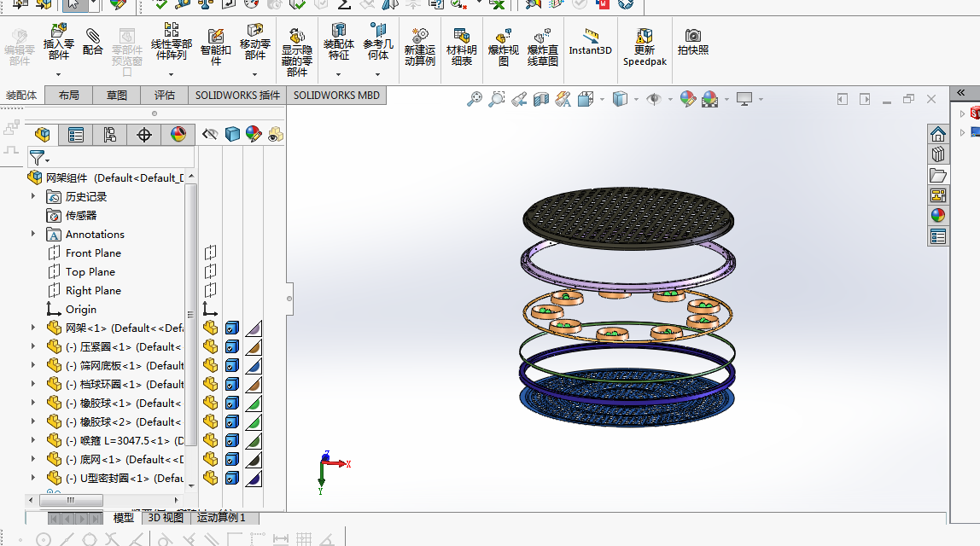Screen dimensions: 980x546
Task: Open File Explorer folder icon in task pane
Action: click(937, 175)
